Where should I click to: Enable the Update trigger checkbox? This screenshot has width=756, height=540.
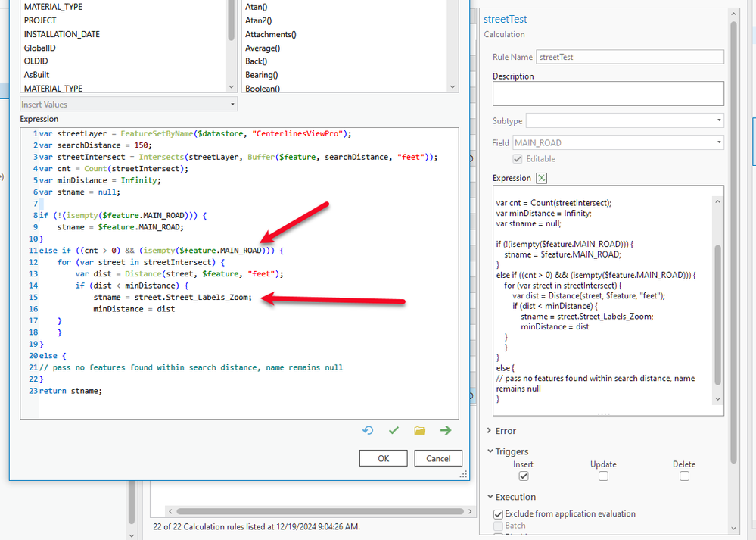click(x=603, y=476)
